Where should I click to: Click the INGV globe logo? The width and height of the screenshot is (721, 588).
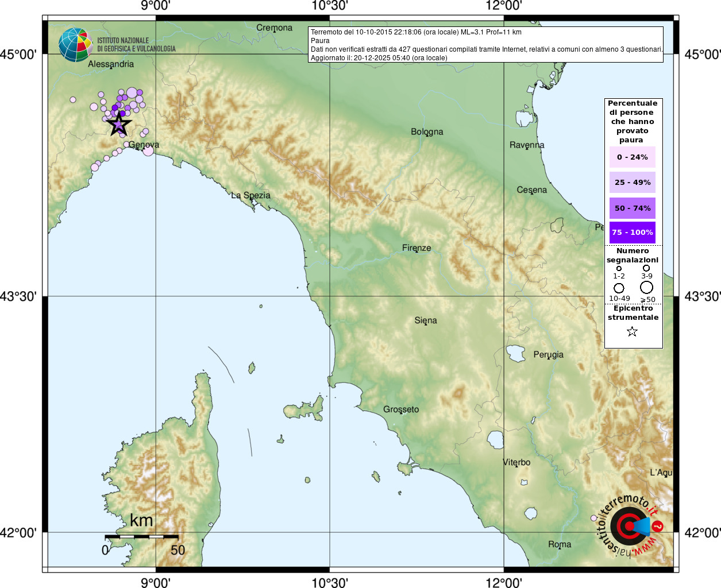tap(75, 45)
